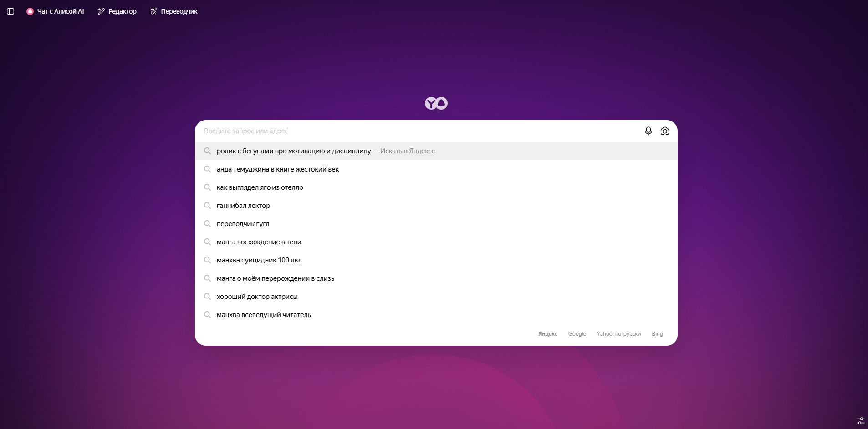Open Чат с Алисой AI
Screen dimensions: 868x429
[55, 11]
